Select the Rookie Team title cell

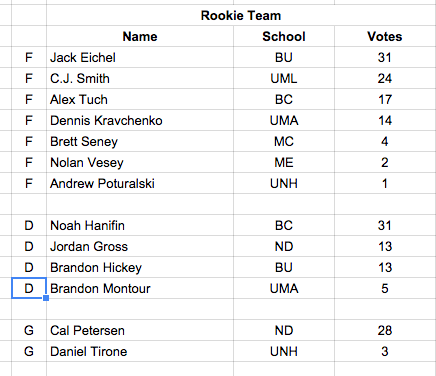coord(241,15)
